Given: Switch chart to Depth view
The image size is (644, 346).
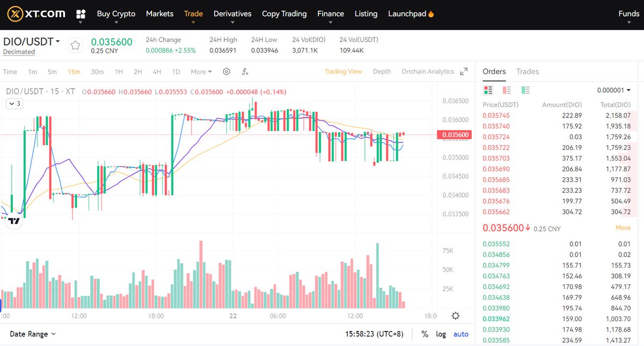Looking at the screenshot, I should [382, 71].
